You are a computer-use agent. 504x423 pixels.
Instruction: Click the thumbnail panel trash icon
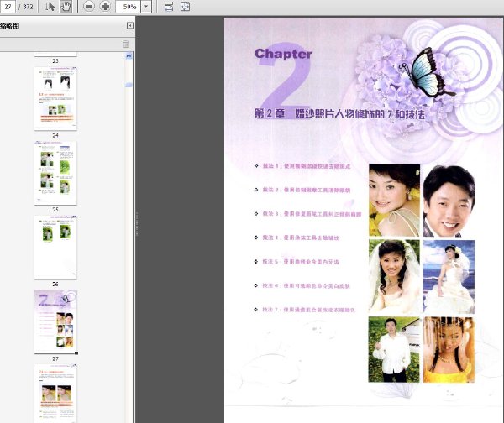(126, 44)
